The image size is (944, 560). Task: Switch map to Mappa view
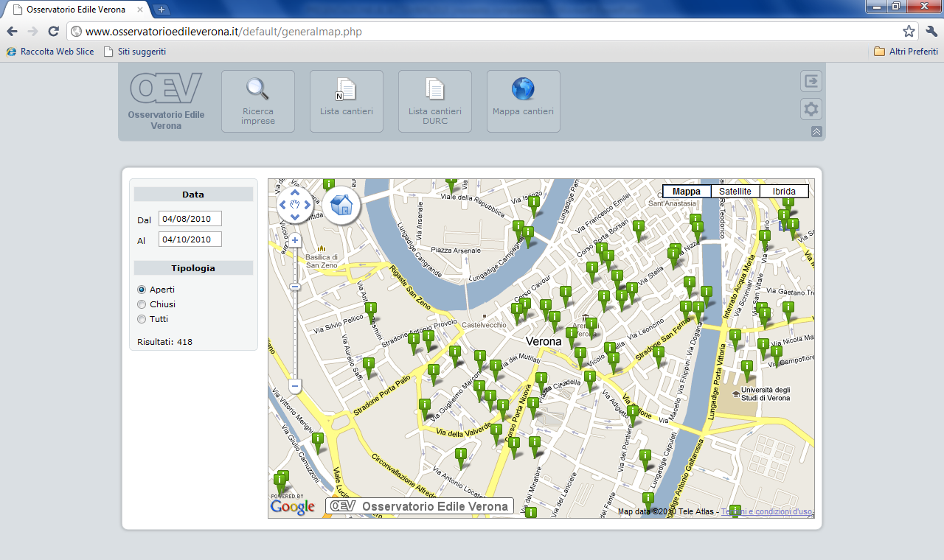(687, 192)
